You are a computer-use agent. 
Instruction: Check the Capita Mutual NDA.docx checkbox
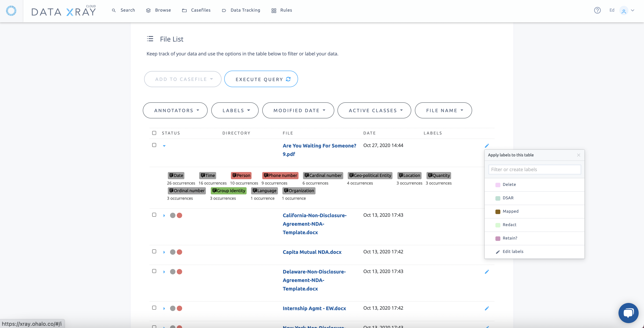(x=154, y=251)
